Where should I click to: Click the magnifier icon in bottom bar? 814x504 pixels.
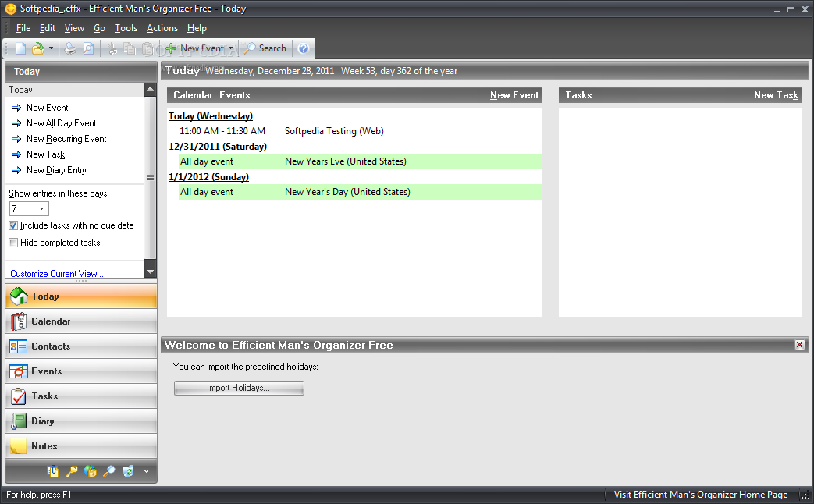(109, 470)
